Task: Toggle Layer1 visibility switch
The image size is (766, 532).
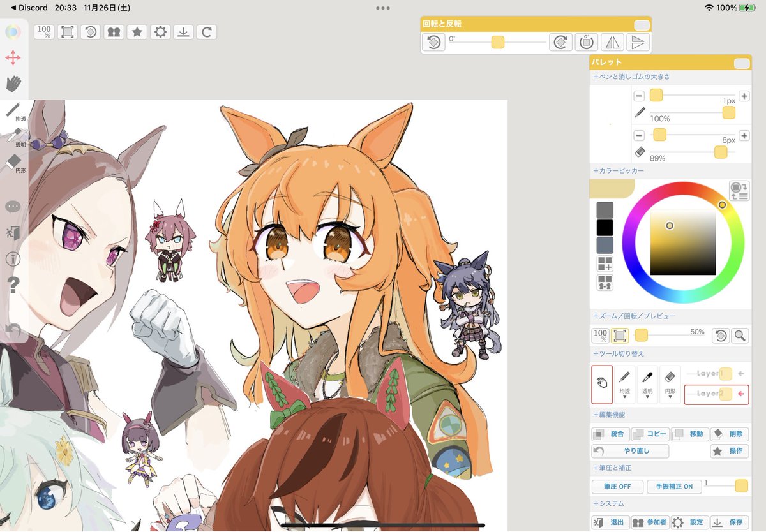Action: tap(726, 374)
